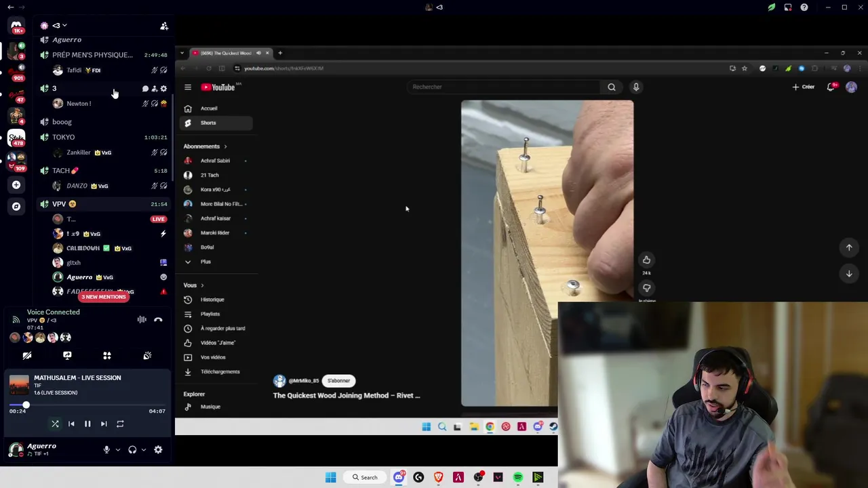868x488 pixels.
Task: Disconnect from voice call
Action: (158, 319)
